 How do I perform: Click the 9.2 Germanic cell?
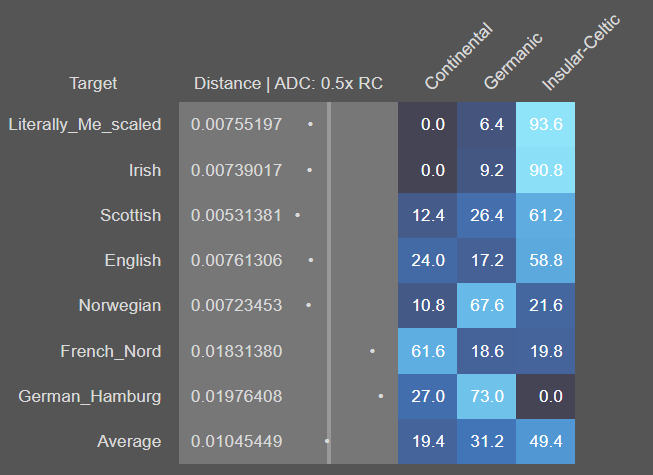coord(486,170)
